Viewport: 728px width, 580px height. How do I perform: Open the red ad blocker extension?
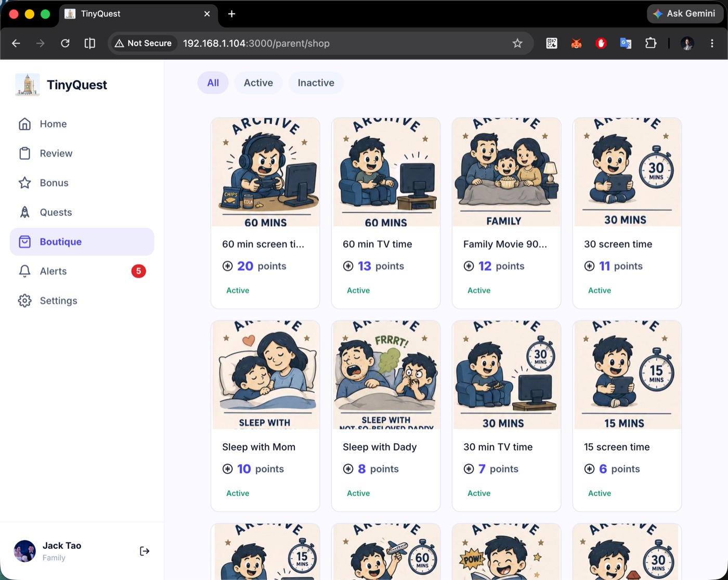pyautogui.click(x=601, y=43)
